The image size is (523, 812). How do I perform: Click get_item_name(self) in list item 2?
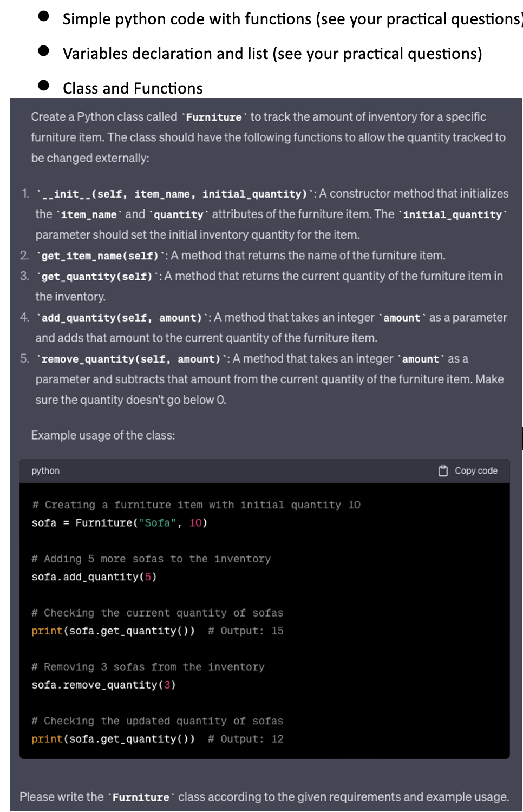(100, 256)
